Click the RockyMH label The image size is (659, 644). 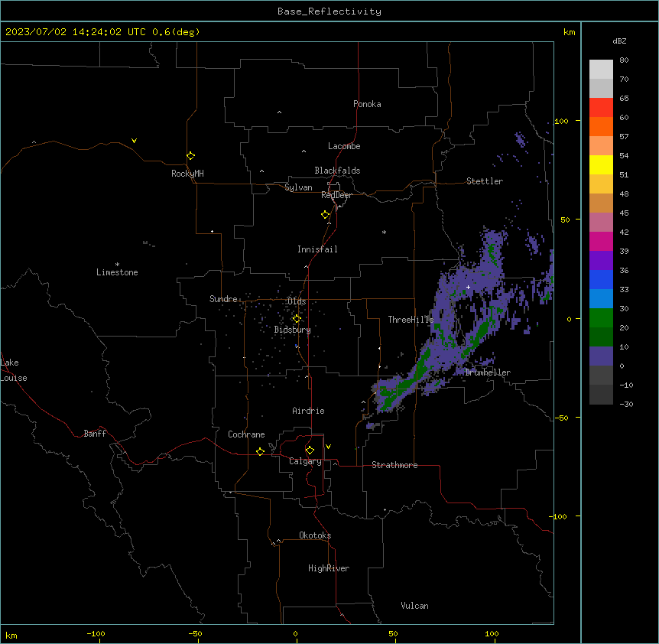pyautogui.click(x=187, y=174)
